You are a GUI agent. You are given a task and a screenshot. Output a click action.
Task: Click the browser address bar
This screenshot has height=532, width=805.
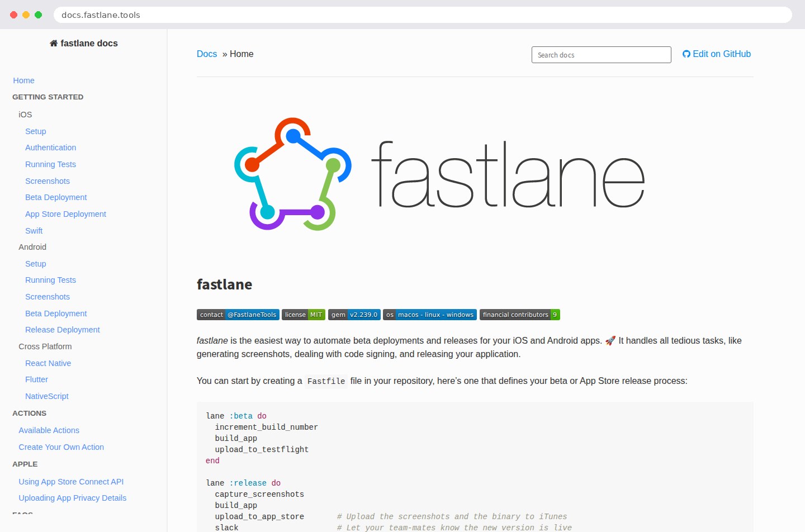click(x=423, y=15)
